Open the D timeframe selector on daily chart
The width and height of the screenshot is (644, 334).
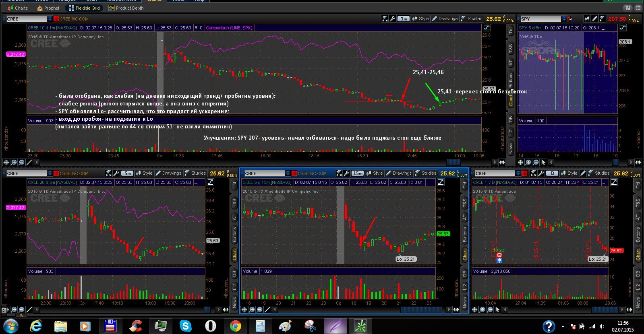click(552, 173)
